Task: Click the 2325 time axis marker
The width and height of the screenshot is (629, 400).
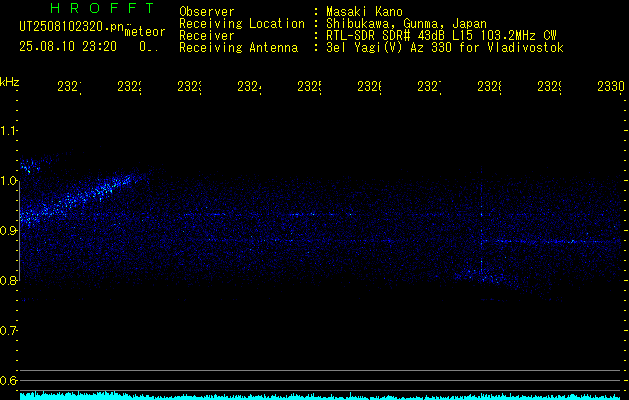Action: click(309, 86)
